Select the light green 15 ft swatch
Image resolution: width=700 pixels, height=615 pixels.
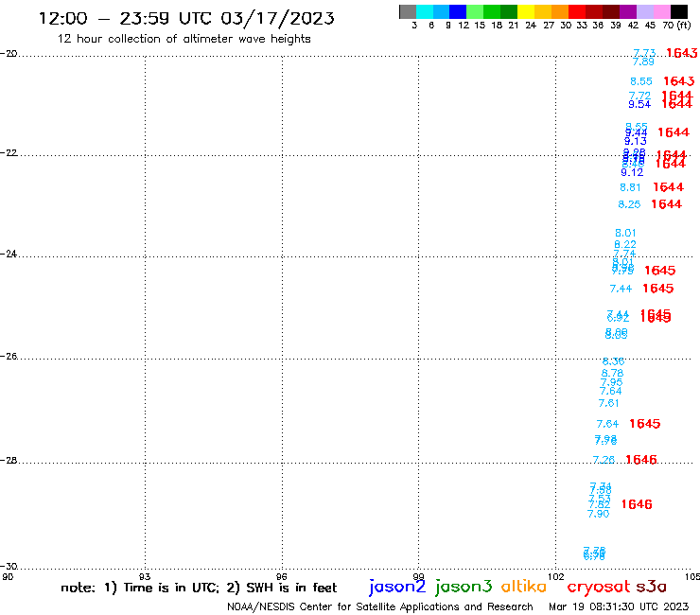(x=476, y=11)
